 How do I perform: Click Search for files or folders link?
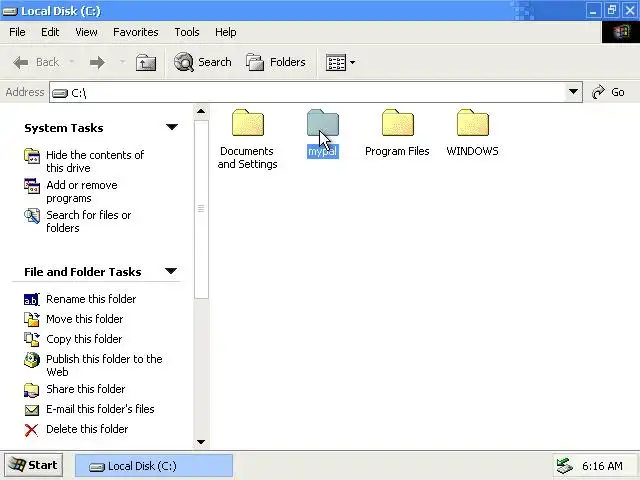point(89,221)
